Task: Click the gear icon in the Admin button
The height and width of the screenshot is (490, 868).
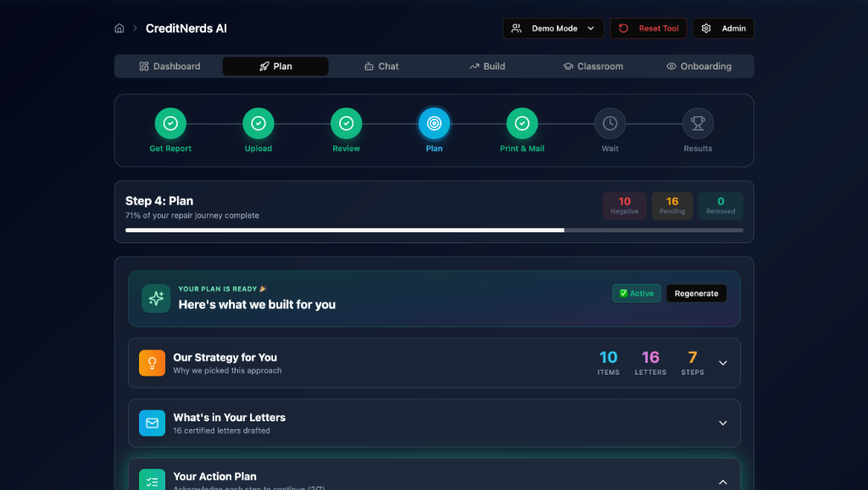Action: pos(706,28)
